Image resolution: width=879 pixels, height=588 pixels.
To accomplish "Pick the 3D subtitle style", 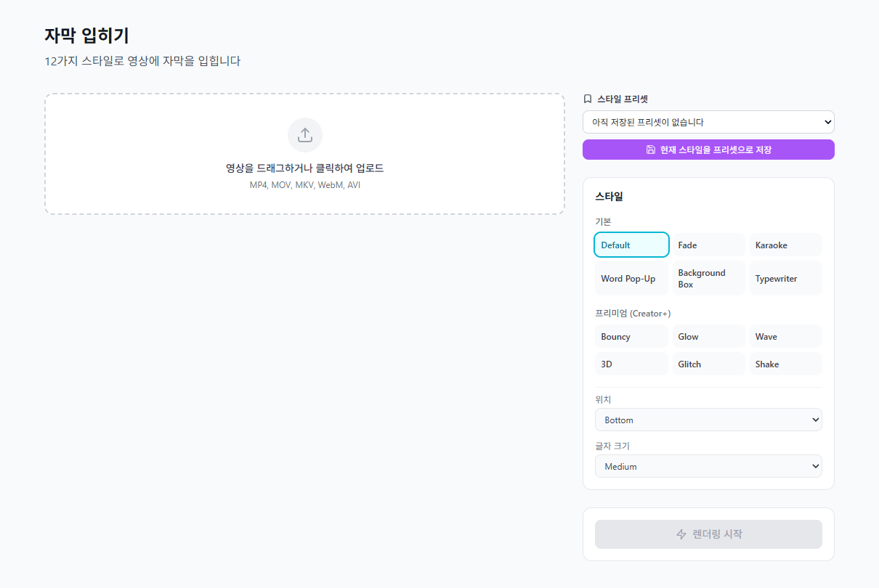I will [x=631, y=364].
